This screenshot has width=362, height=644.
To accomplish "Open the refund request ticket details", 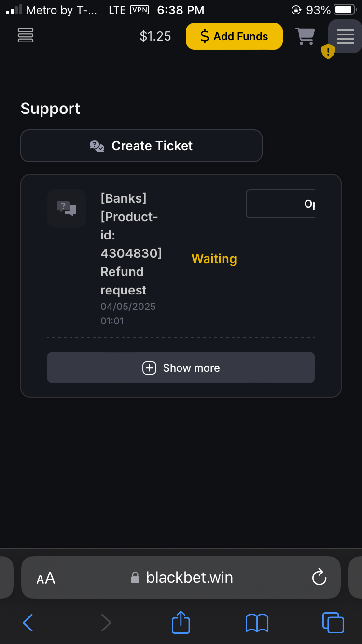I will 130,244.
